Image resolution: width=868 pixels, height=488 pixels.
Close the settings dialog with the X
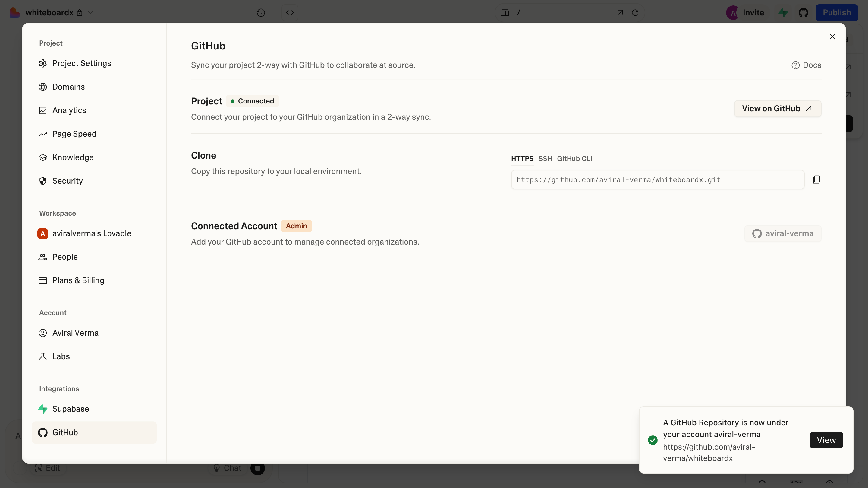832,36
